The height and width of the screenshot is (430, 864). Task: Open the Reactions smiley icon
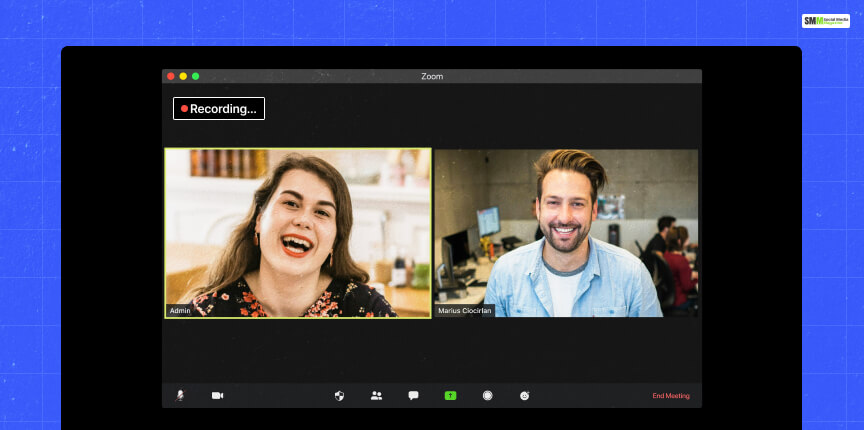[525, 395]
